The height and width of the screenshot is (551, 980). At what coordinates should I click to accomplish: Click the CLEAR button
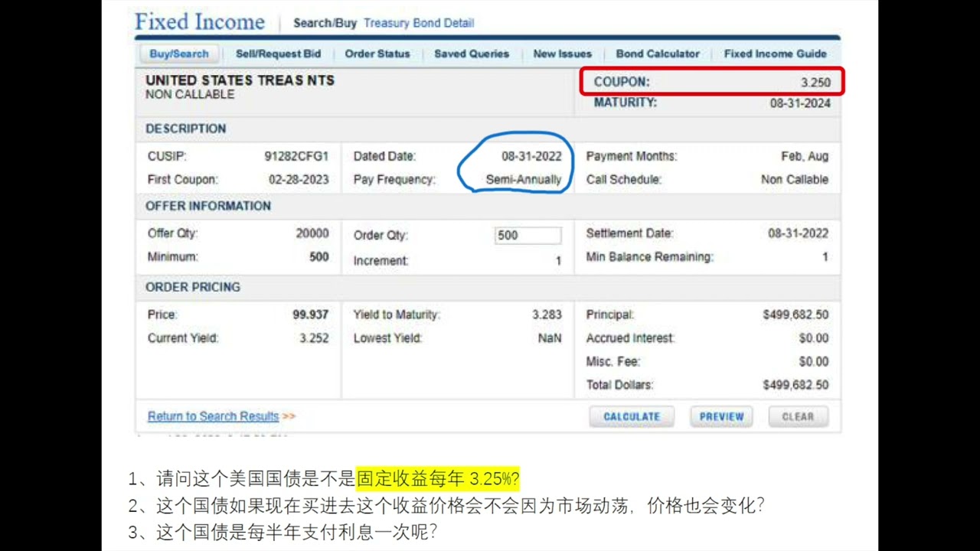click(x=798, y=416)
